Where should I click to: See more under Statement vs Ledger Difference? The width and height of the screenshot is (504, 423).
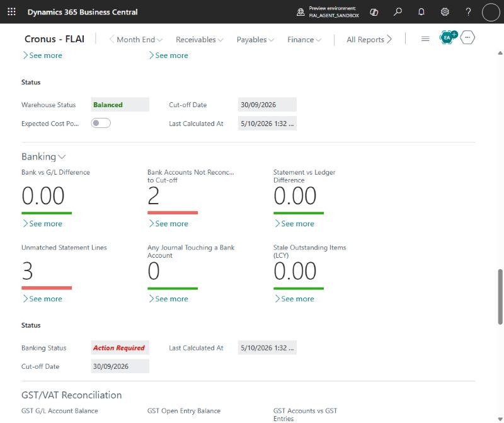pos(294,224)
